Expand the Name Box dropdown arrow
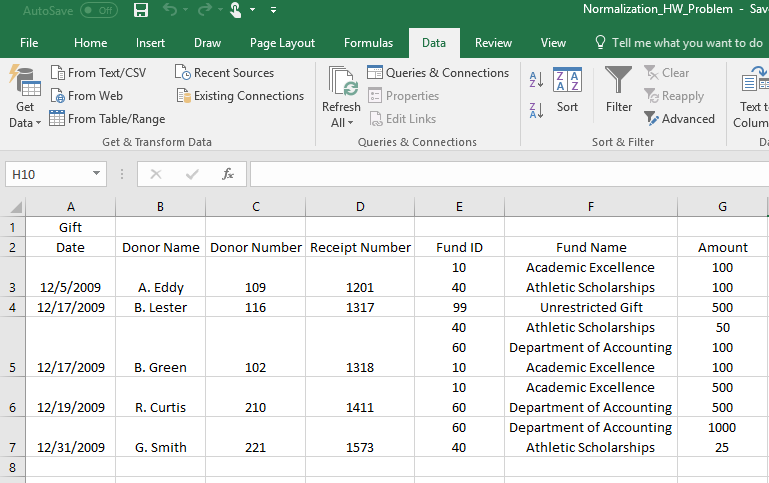The image size is (769, 483). (x=96, y=174)
